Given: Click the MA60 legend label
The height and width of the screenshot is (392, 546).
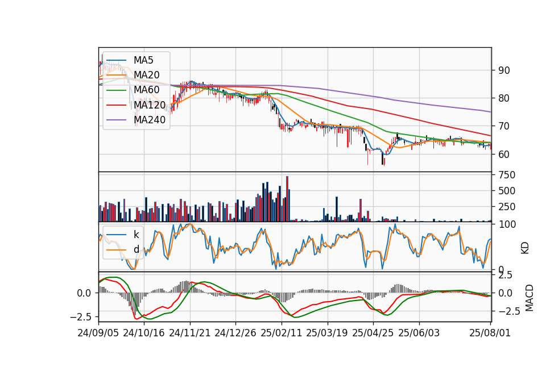Looking at the screenshot, I should tap(147, 90).
